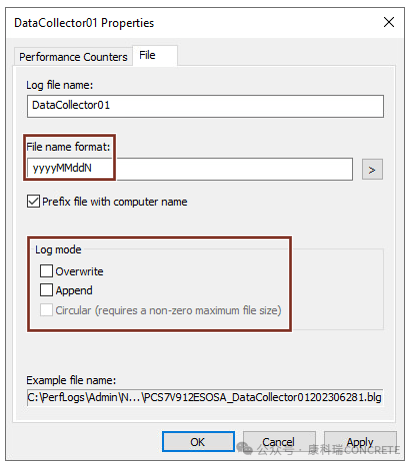Enable the Overwrite log mode checkbox
The height and width of the screenshot is (466, 412).
click(46, 271)
